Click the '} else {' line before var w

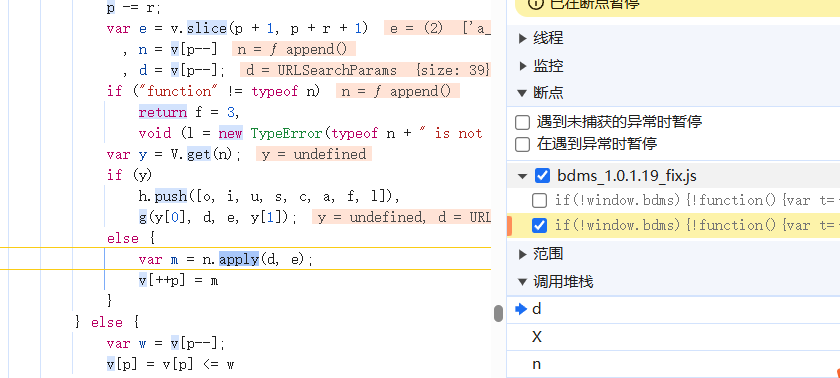tap(107, 323)
